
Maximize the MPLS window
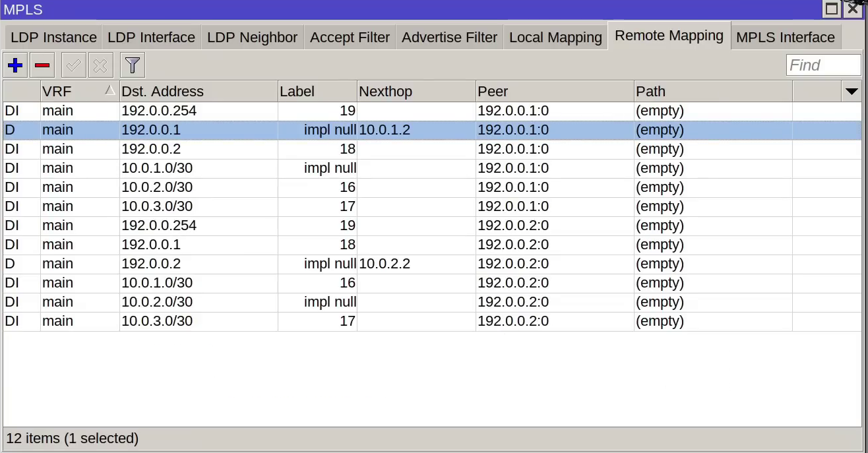click(x=832, y=9)
